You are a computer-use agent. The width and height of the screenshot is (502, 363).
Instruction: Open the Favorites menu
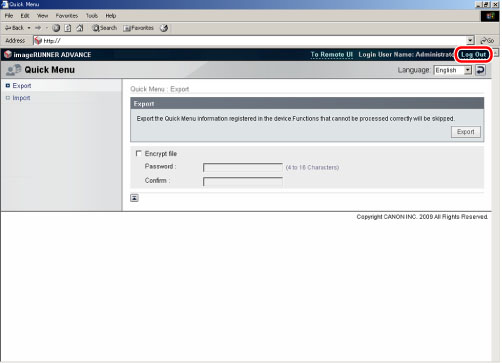(x=67, y=16)
